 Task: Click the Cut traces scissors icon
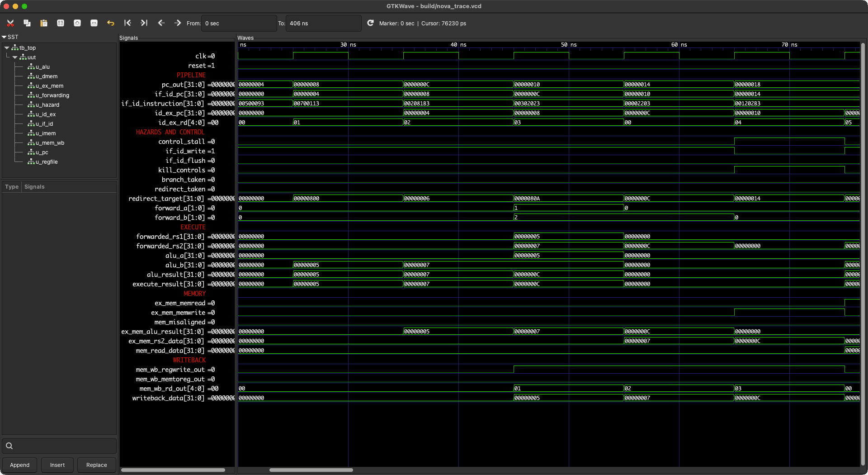tap(10, 23)
